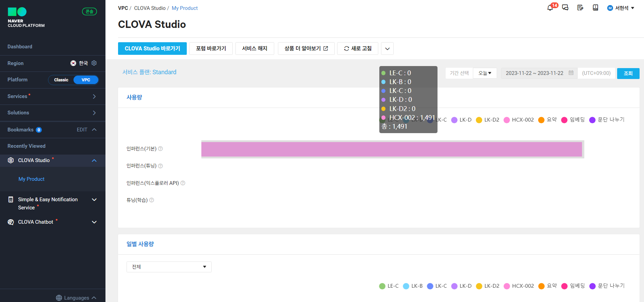Viewport: 644px width, 302px height.
Task: Collapse the Bookmarks section chevron
Action: tap(94, 130)
